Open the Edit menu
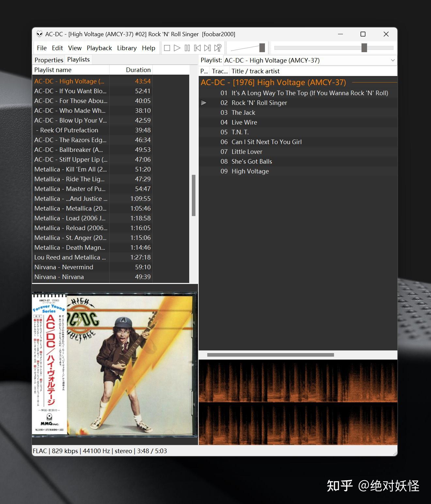 click(x=57, y=48)
